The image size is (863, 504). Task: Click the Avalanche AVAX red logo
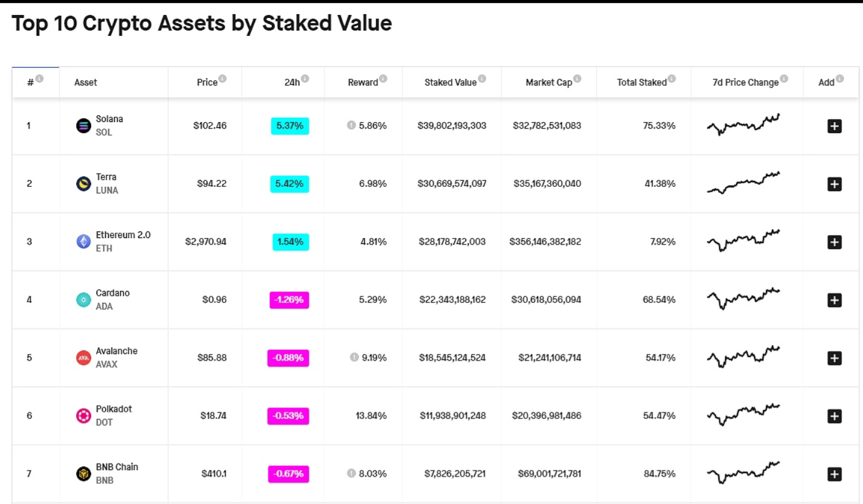tap(83, 358)
